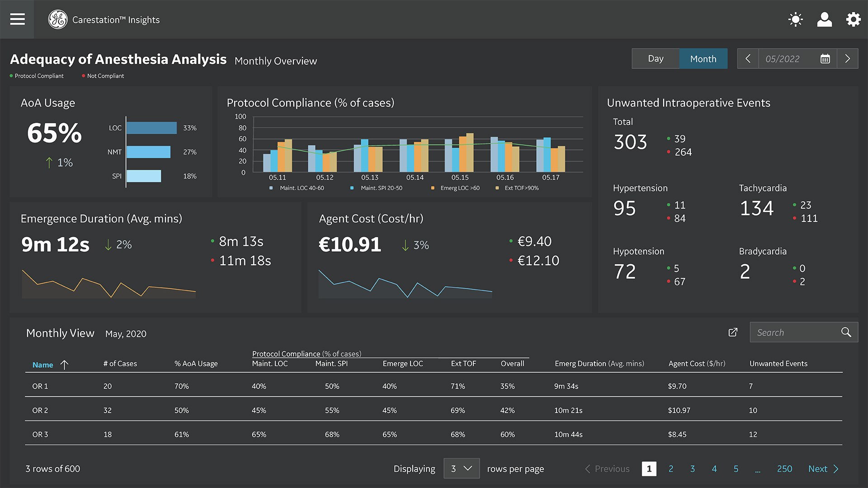Click the Next pagination link
868x488 pixels.
point(818,469)
